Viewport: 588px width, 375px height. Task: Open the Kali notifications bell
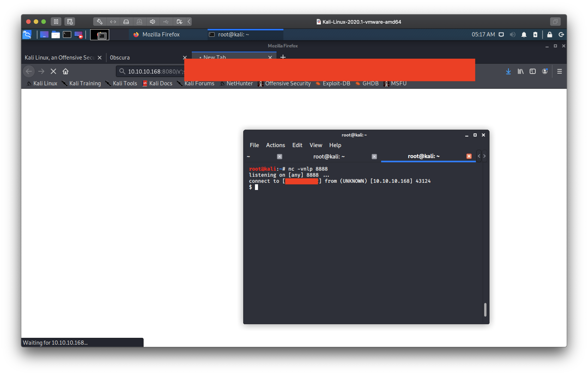(524, 35)
